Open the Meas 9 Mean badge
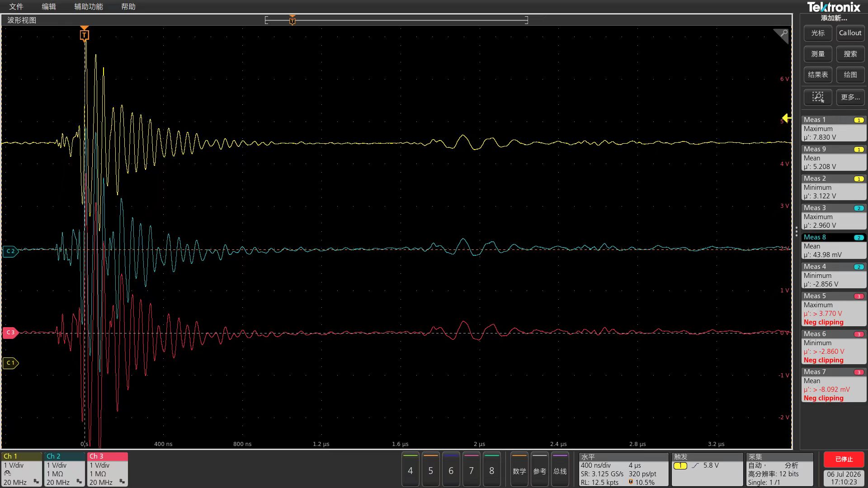Image resolution: width=868 pixels, height=488 pixels. tap(834, 158)
